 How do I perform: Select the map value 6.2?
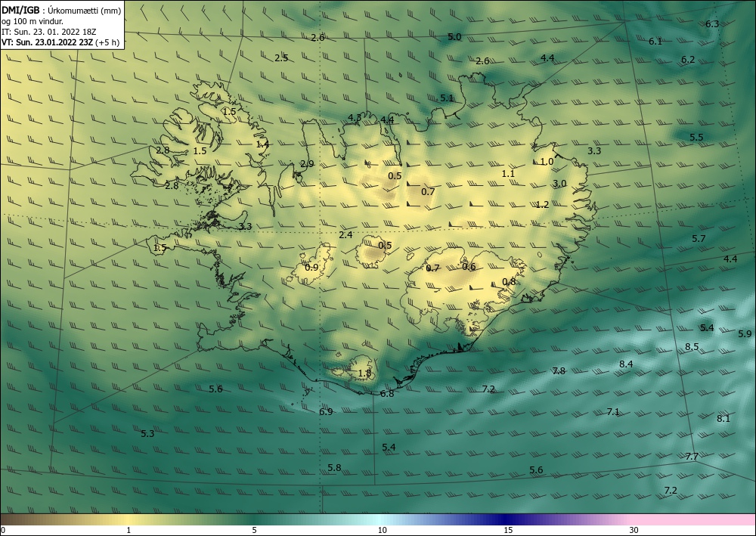[x=688, y=60]
